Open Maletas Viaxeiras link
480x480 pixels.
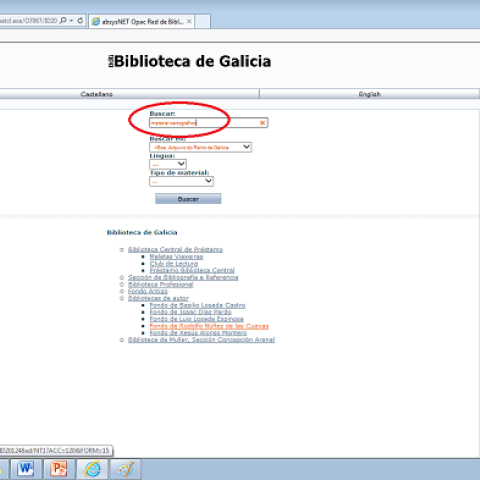[x=176, y=256]
